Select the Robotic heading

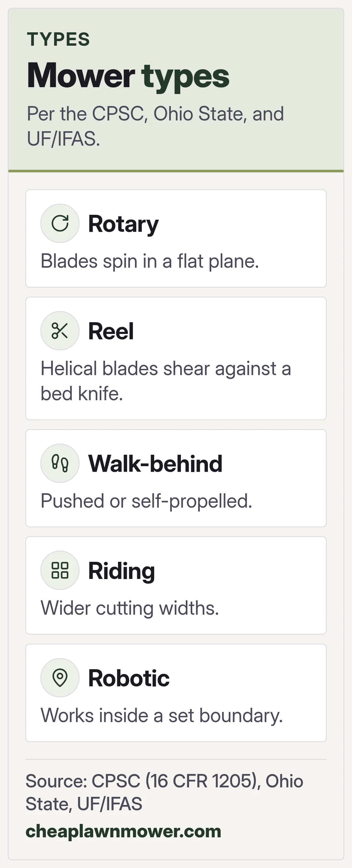pyautogui.click(x=129, y=678)
